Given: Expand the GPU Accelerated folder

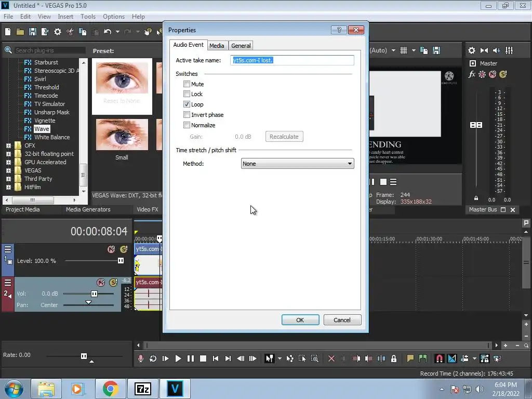Looking at the screenshot, I should [8, 162].
